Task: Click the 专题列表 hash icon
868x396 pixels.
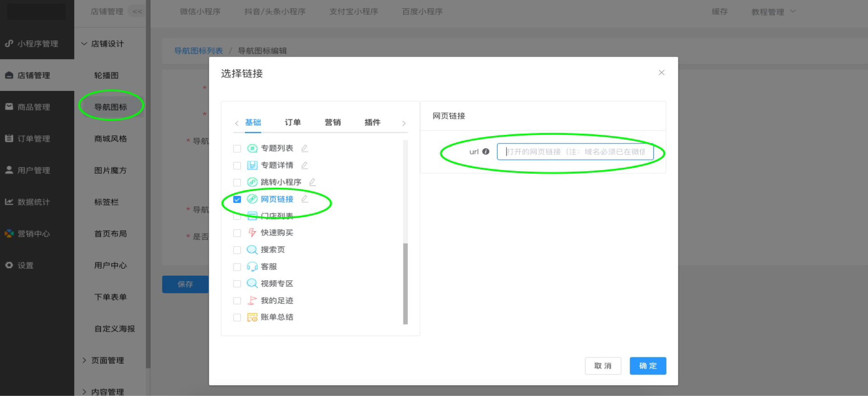Action: (x=252, y=148)
